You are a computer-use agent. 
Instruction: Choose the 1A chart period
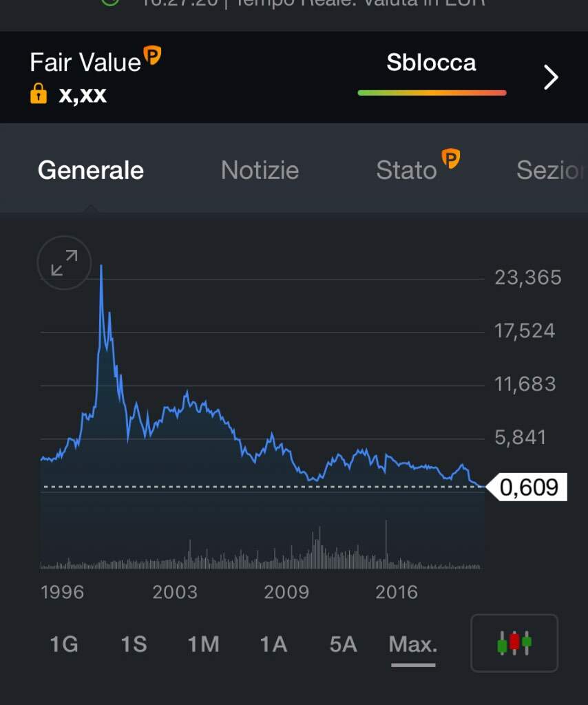coord(273,644)
